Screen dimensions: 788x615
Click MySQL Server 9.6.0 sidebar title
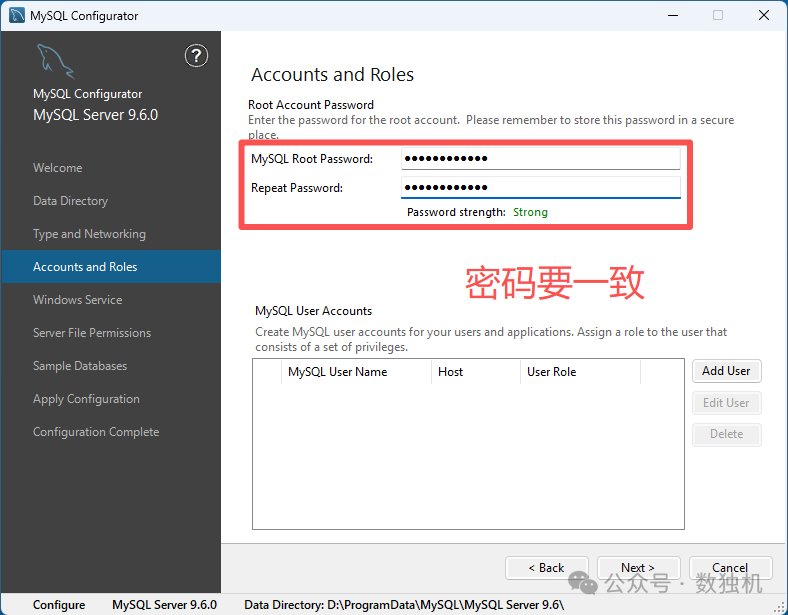[x=95, y=115]
